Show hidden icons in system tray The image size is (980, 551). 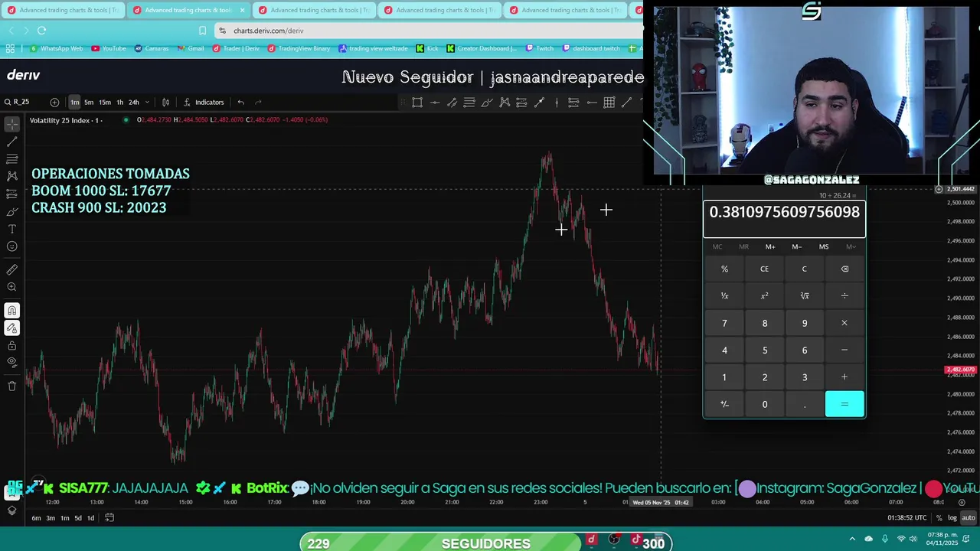[852, 539]
